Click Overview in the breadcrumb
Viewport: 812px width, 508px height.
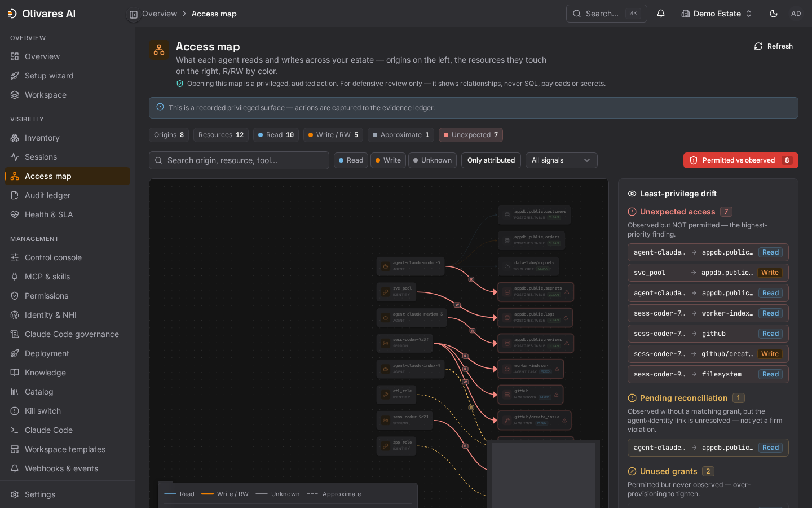pyautogui.click(x=160, y=14)
